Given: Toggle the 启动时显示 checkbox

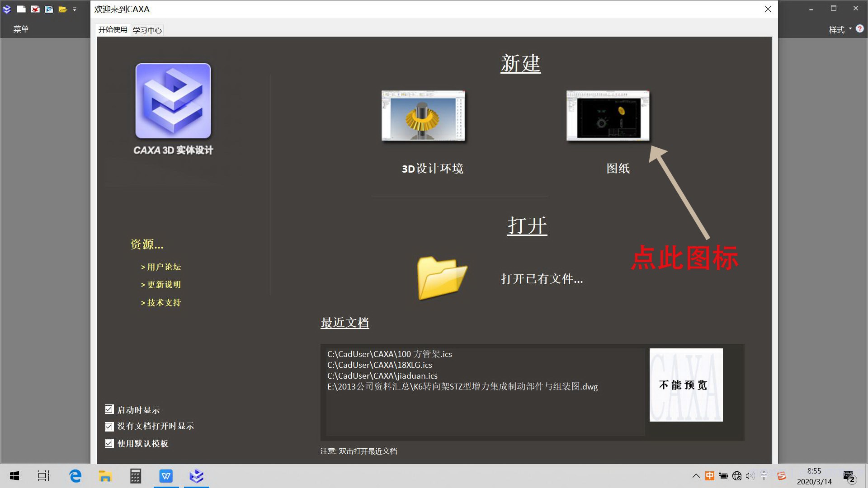Looking at the screenshot, I should click(x=109, y=409).
